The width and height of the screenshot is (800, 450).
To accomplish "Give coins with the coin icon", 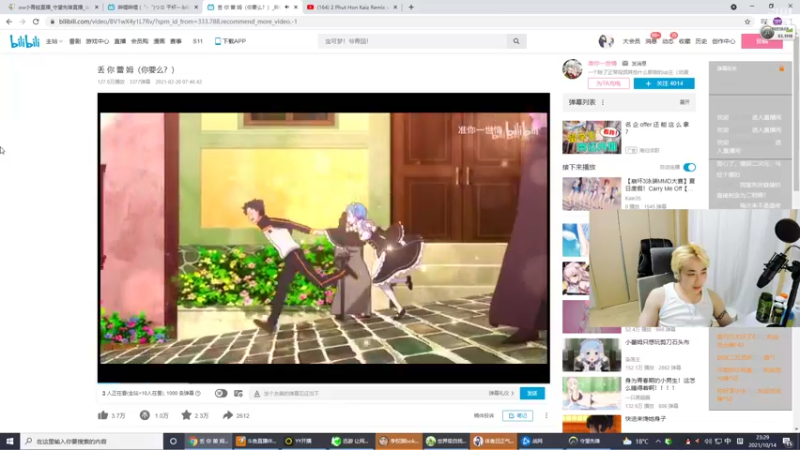I will click(145, 415).
